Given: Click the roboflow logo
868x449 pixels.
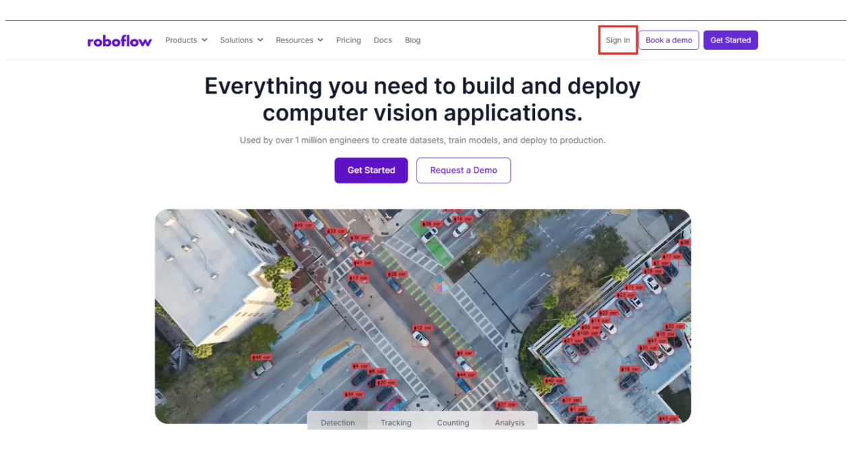Looking at the screenshot, I should click(x=119, y=40).
